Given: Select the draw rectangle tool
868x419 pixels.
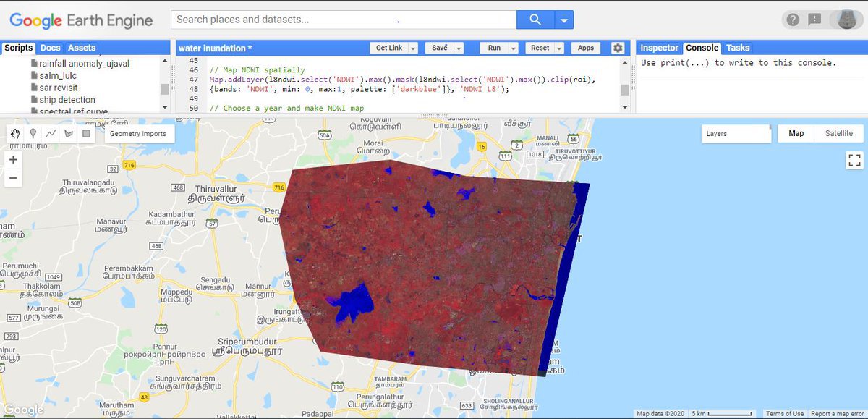Looking at the screenshot, I should [86, 134].
